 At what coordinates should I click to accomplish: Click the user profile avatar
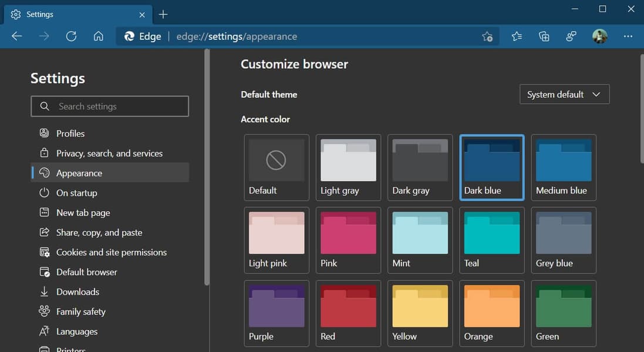(x=599, y=36)
